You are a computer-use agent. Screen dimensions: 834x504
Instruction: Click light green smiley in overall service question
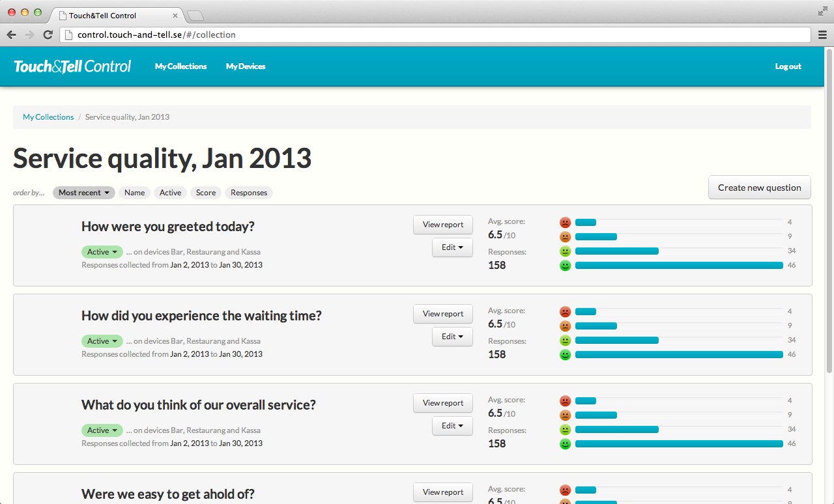tap(565, 429)
